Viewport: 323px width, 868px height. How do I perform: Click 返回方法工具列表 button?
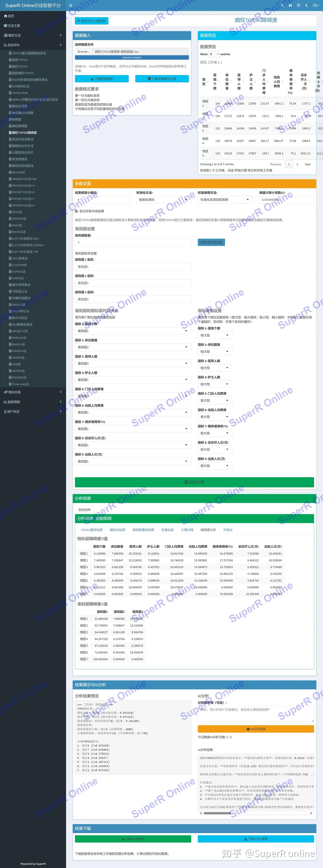(92, 21)
